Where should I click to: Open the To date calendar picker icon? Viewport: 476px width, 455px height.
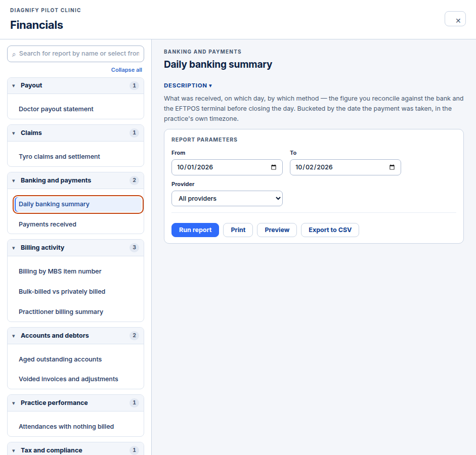pyautogui.click(x=392, y=167)
